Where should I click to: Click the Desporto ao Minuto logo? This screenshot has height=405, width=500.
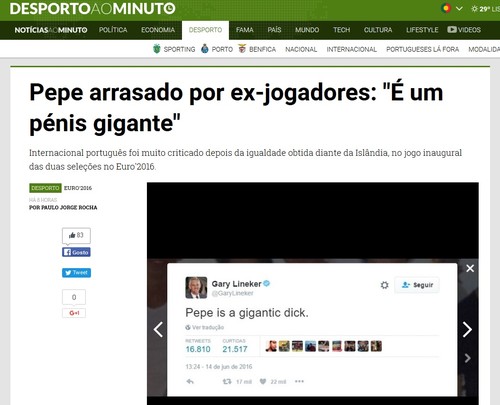92,9
